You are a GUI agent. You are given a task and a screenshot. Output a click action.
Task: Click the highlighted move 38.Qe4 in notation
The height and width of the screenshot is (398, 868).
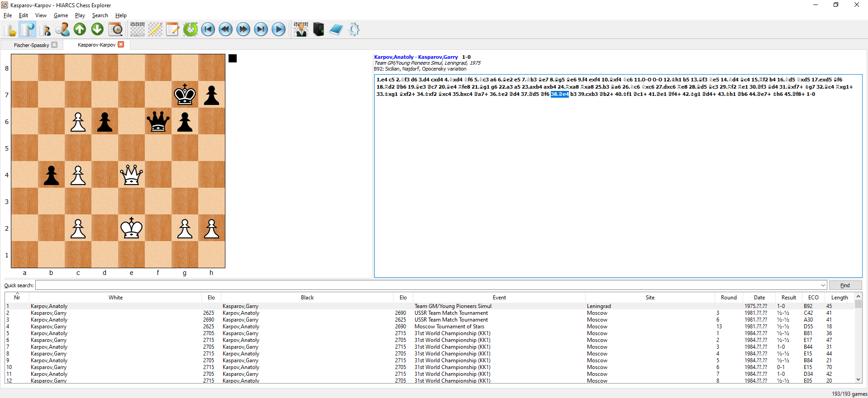(x=559, y=94)
